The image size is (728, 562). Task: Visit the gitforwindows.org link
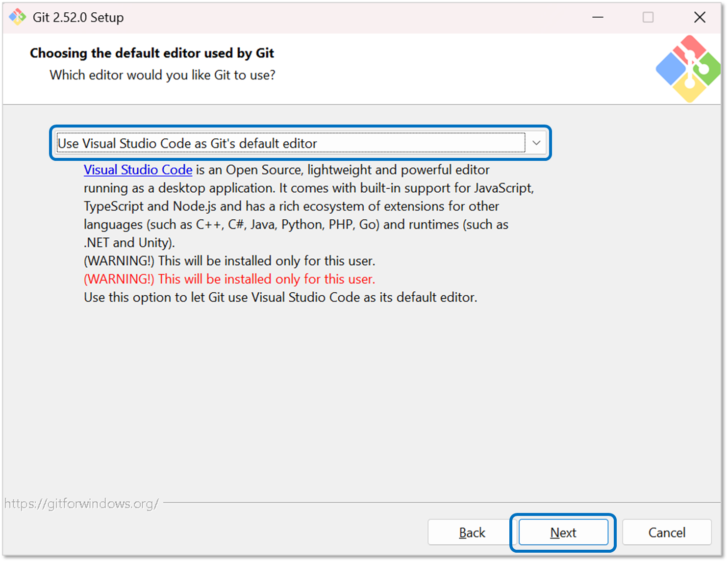(81, 502)
